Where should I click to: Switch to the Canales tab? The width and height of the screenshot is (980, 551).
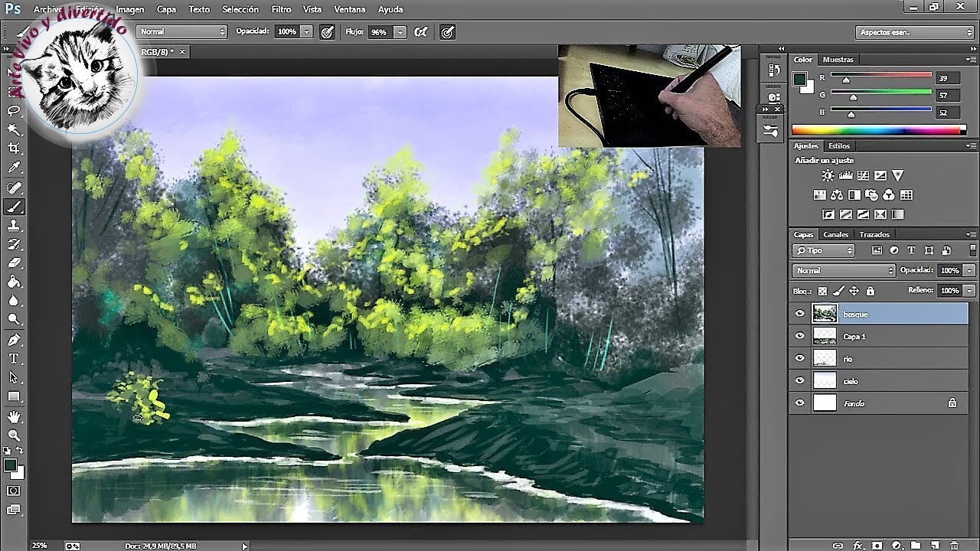[x=836, y=235]
